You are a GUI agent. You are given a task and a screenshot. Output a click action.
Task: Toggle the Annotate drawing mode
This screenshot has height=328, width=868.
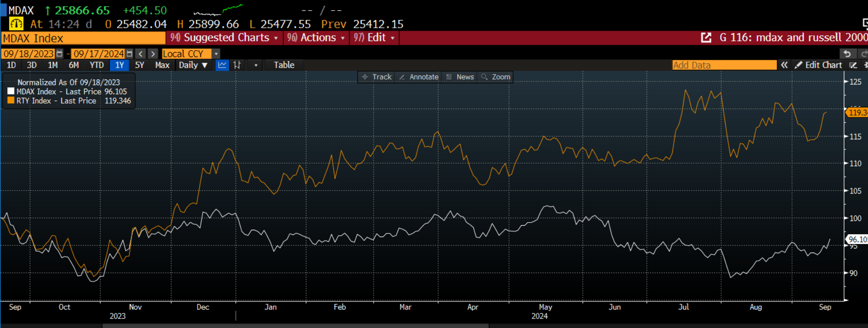(418, 77)
